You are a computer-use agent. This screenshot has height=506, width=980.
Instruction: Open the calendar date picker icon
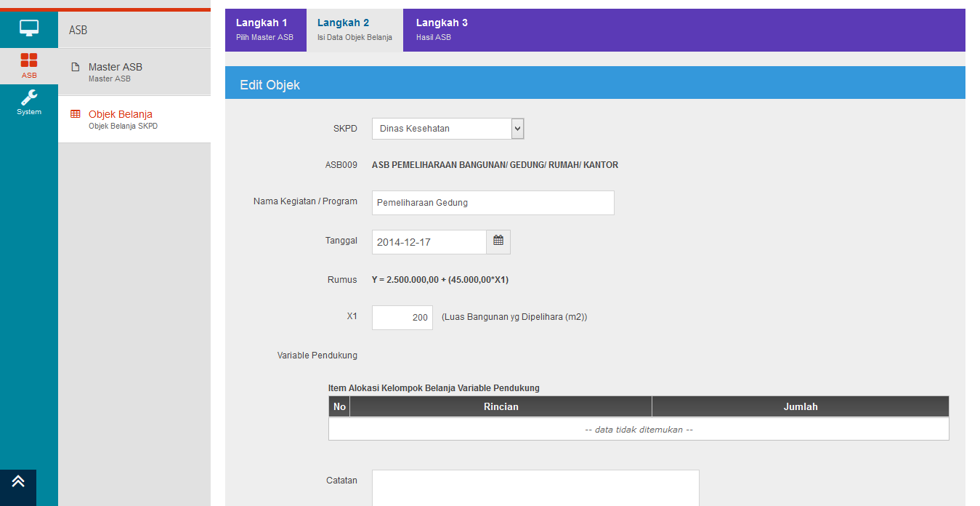click(x=498, y=241)
